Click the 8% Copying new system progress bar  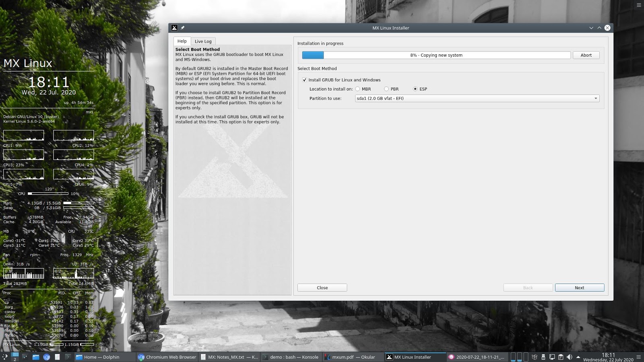point(436,55)
